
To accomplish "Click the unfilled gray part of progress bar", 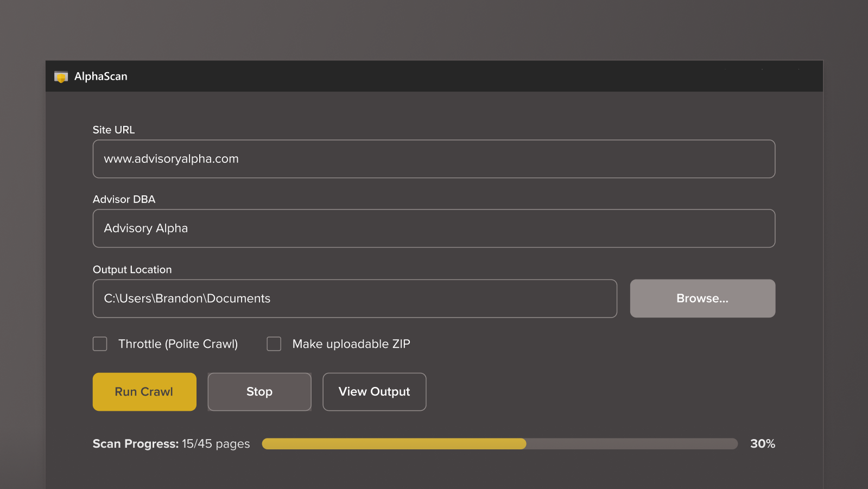I will [632, 444].
